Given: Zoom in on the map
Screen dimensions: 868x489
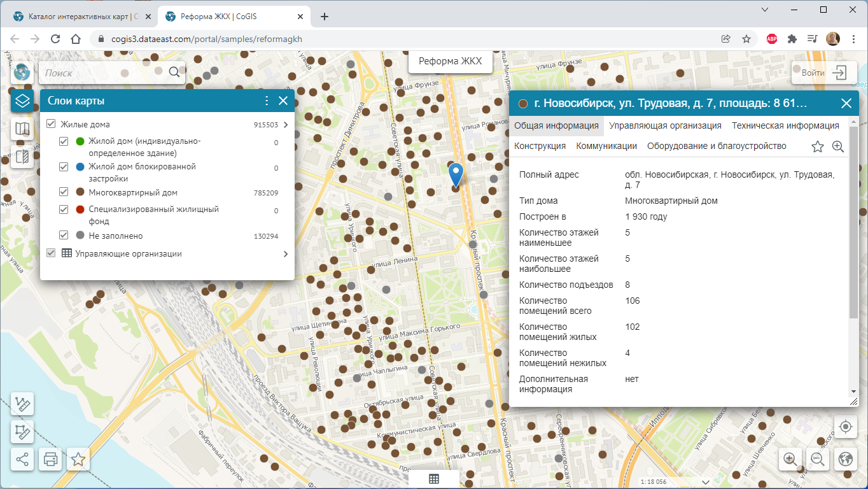Looking at the screenshot, I should pyautogui.click(x=790, y=458).
